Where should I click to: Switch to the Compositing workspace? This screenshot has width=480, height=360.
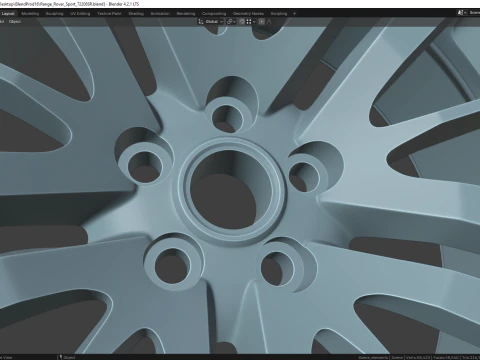214,14
